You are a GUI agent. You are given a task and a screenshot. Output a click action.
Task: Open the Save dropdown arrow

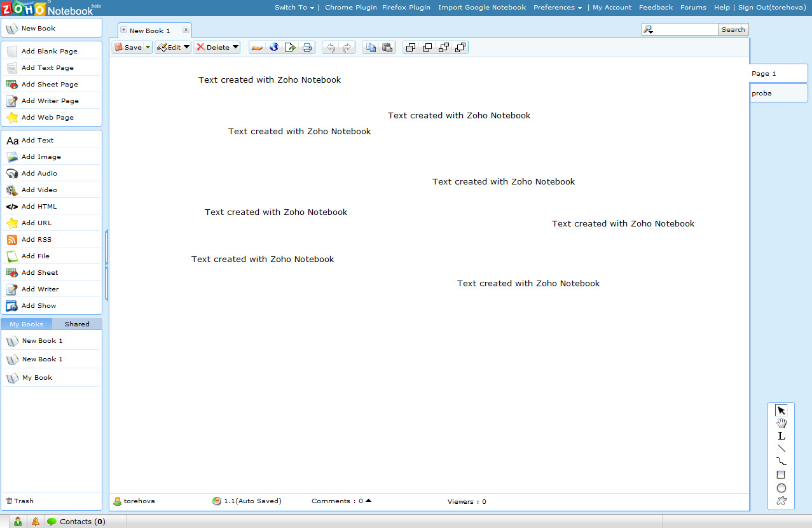click(148, 47)
